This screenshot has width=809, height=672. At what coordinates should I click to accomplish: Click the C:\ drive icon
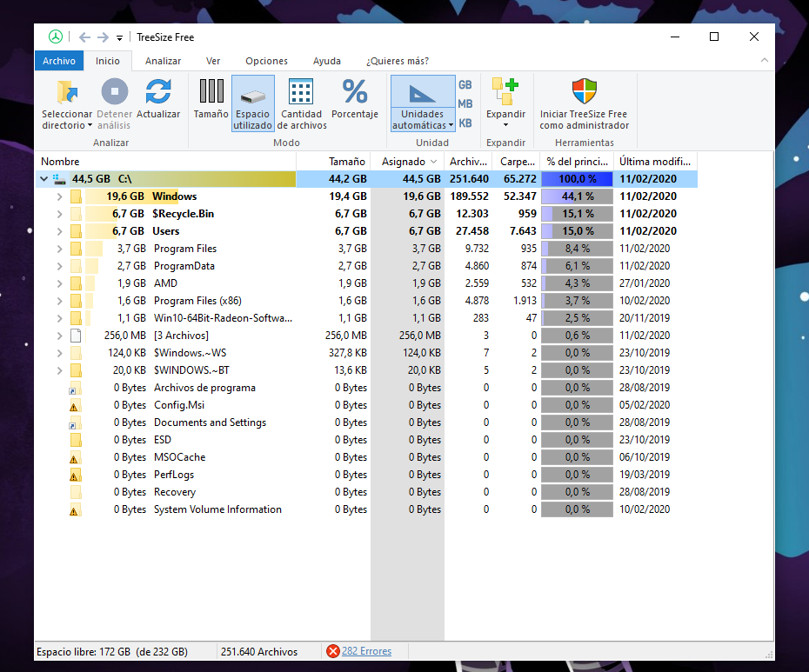tap(60, 179)
